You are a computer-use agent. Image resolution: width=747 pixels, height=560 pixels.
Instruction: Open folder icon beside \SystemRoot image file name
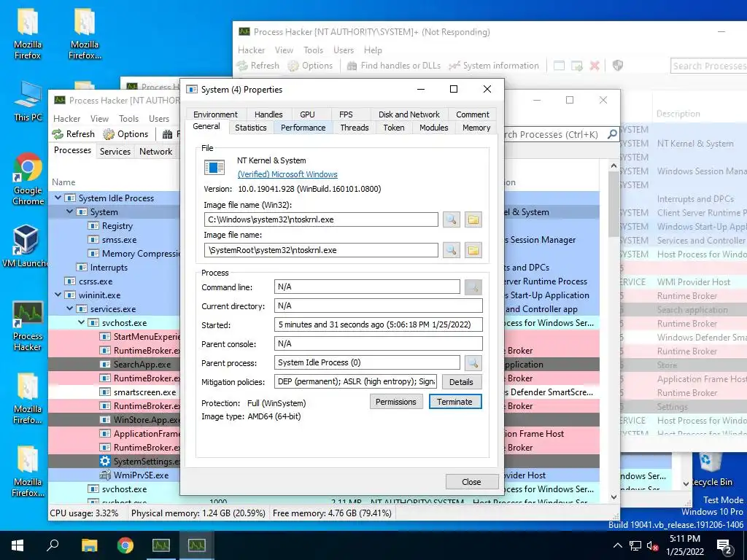[x=473, y=250]
